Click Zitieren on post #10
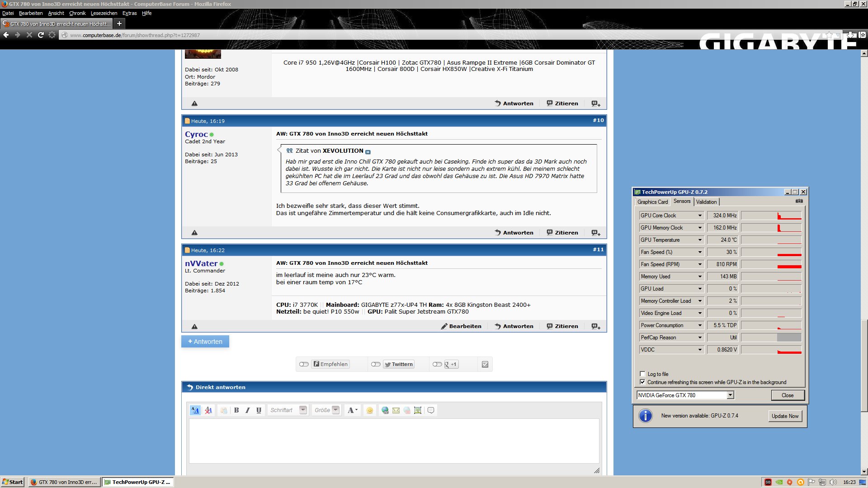Image resolution: width=868 pixels, height=488 pixels. coord(562,233)
